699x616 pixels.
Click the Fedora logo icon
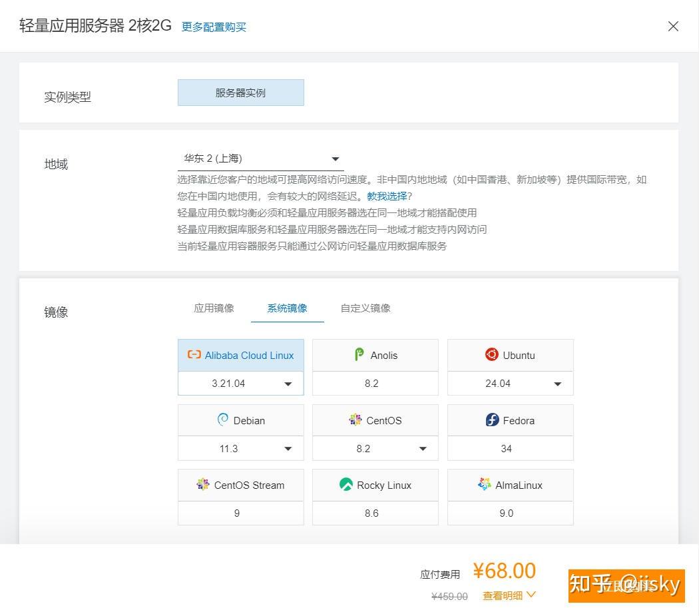[x=492, y=420]
